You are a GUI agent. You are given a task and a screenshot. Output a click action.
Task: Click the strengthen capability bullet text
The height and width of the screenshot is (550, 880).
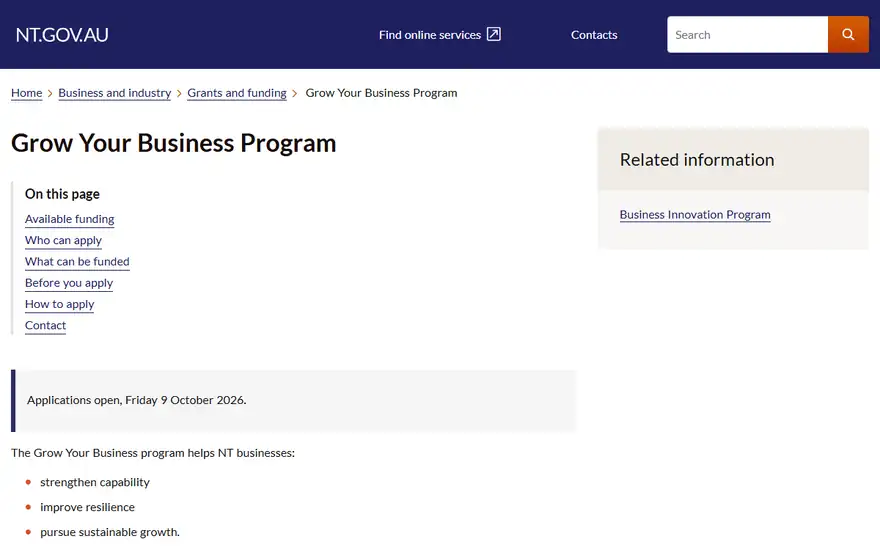click(x=95, y=483)
